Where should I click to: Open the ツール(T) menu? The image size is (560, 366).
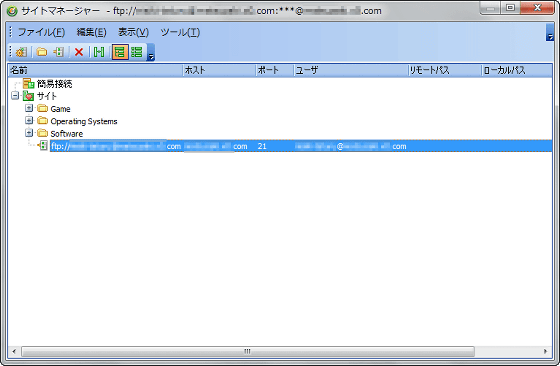[180, 32]
